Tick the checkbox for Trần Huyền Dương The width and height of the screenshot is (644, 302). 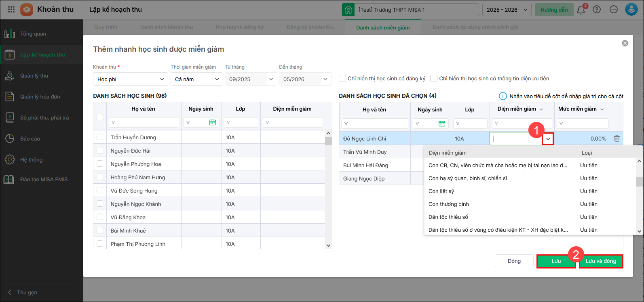coord(100,137)
